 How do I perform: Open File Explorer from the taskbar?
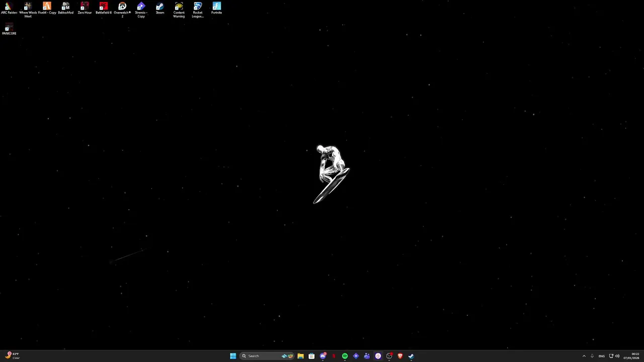[x=300, y=356]
